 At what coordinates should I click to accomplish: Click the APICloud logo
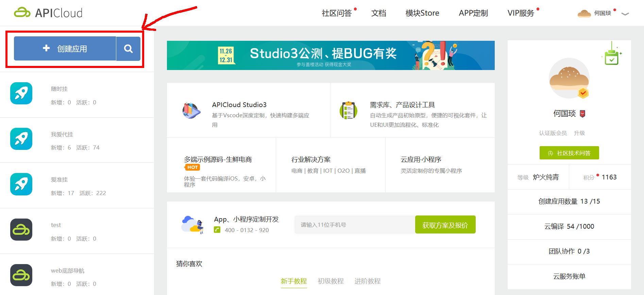[x=48, y=13]
